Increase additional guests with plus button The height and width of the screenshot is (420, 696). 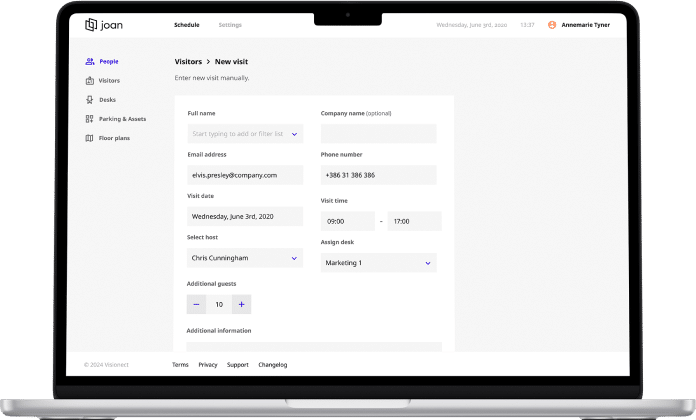(x=241, y=304)
